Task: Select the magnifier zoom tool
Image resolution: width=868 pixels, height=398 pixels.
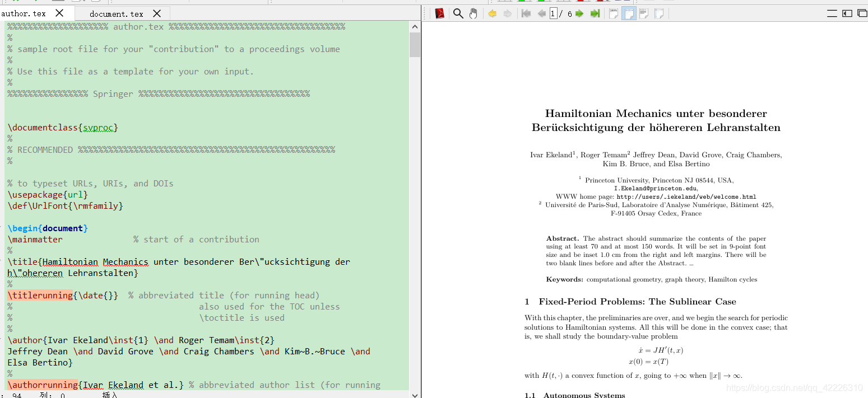Action: pos(458,13)
